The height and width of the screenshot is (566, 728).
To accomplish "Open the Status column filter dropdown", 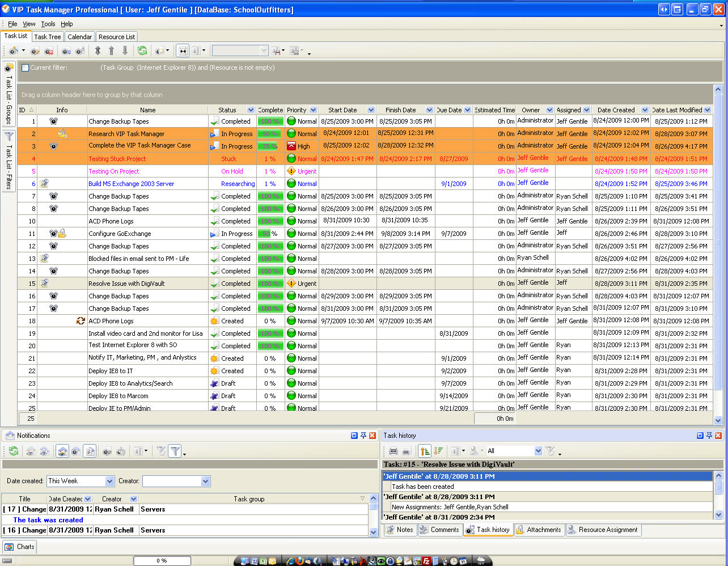I will coord(251,110).
